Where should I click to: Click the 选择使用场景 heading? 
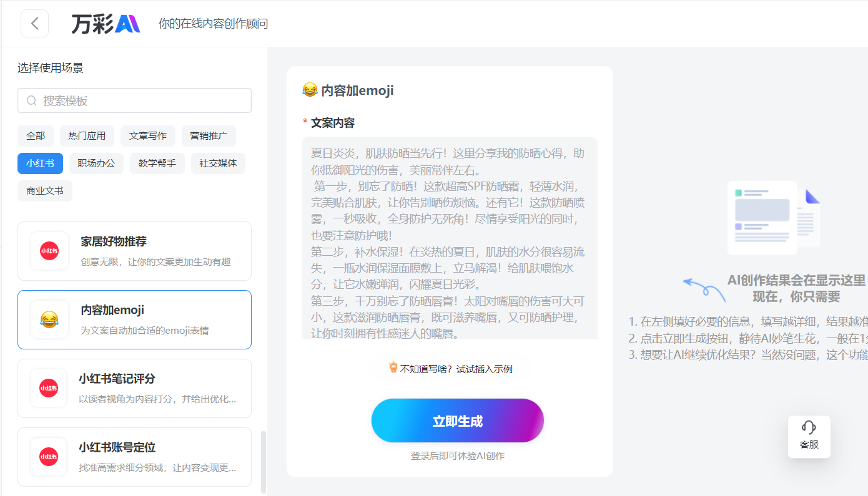coord(51,68)
